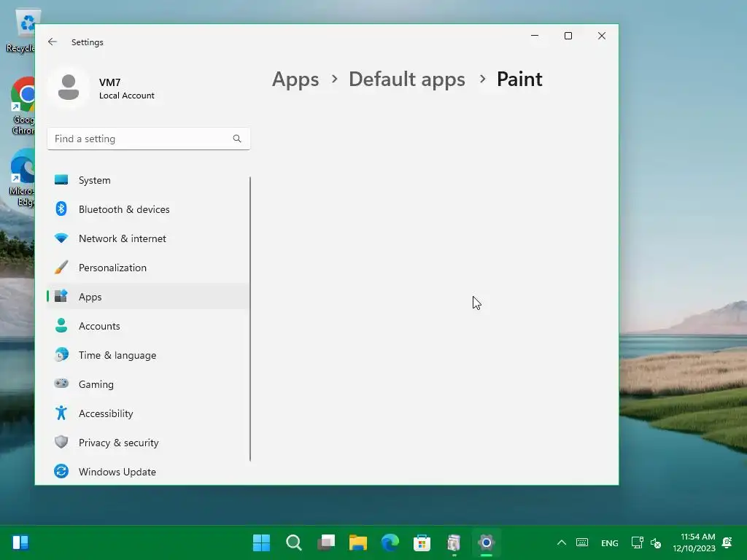This screenshot has height=560, width=747.
Task: Click the touch keyboard tray icon
Action: pos(582,542)
